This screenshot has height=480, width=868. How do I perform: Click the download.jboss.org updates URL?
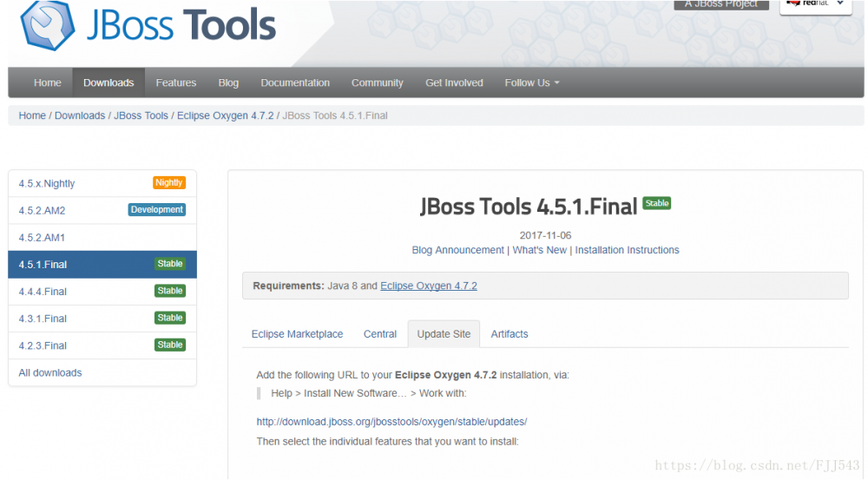[x=391, y=422]
